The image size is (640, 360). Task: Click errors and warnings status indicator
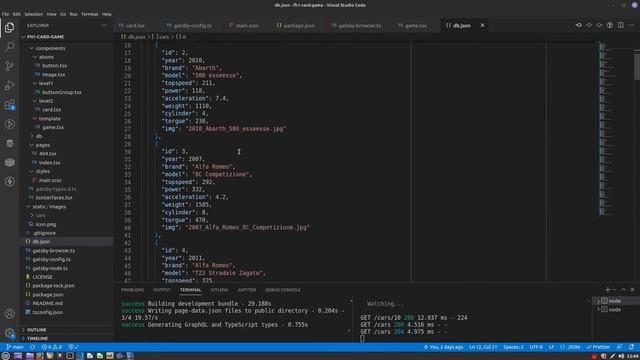click(51, 347)
